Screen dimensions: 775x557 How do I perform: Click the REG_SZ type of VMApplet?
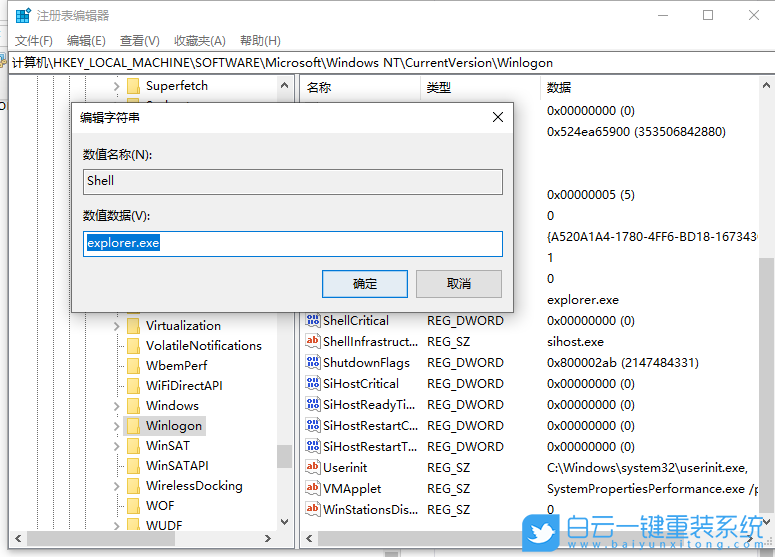(448, 489)
